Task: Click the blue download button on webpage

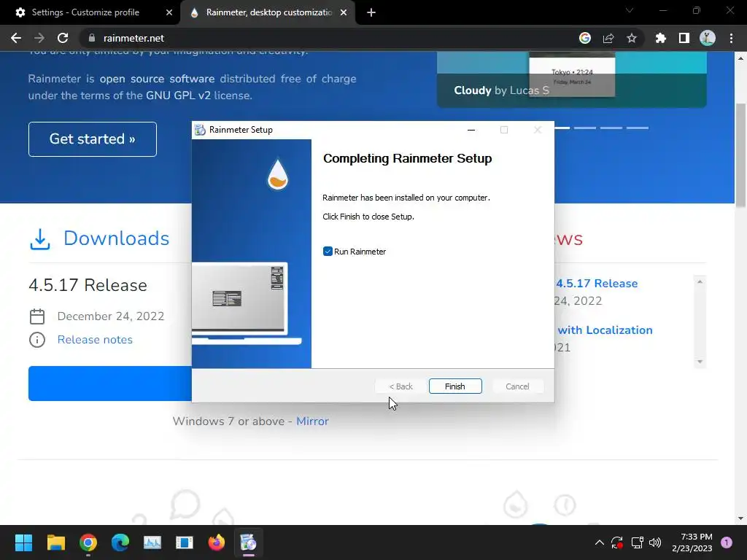Action: point(110,384)
